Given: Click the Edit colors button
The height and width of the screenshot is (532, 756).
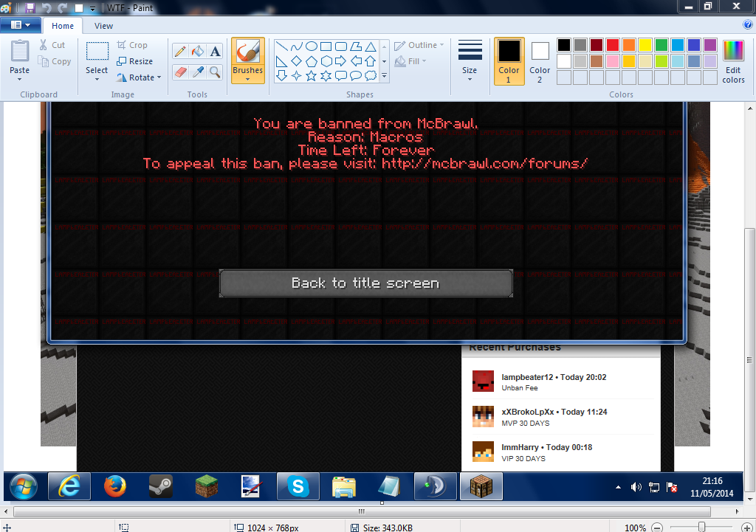Looking at the screenshot, I should [x=733, y=62].
